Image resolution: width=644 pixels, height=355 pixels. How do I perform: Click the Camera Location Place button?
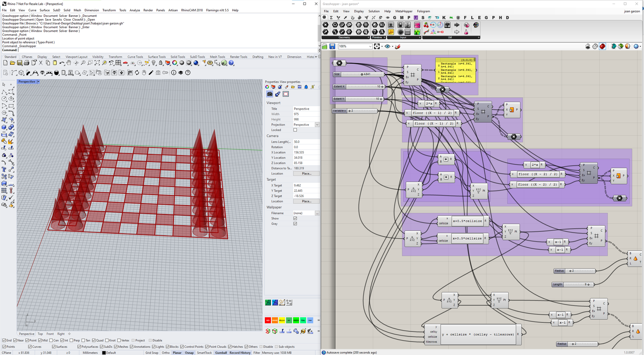(x=306, y=173)
